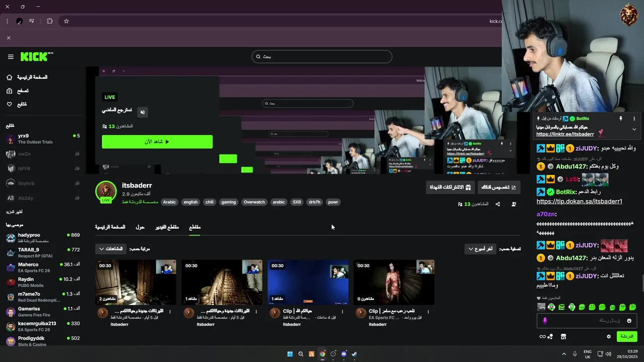Open the sort by Views dropdown

pos(111,249)
